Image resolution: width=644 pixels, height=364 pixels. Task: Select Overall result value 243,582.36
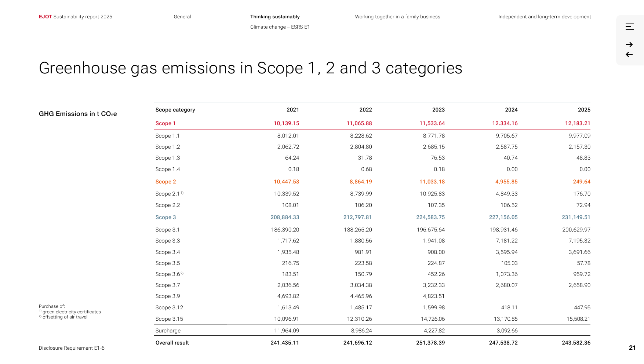[x=576, y=343]
